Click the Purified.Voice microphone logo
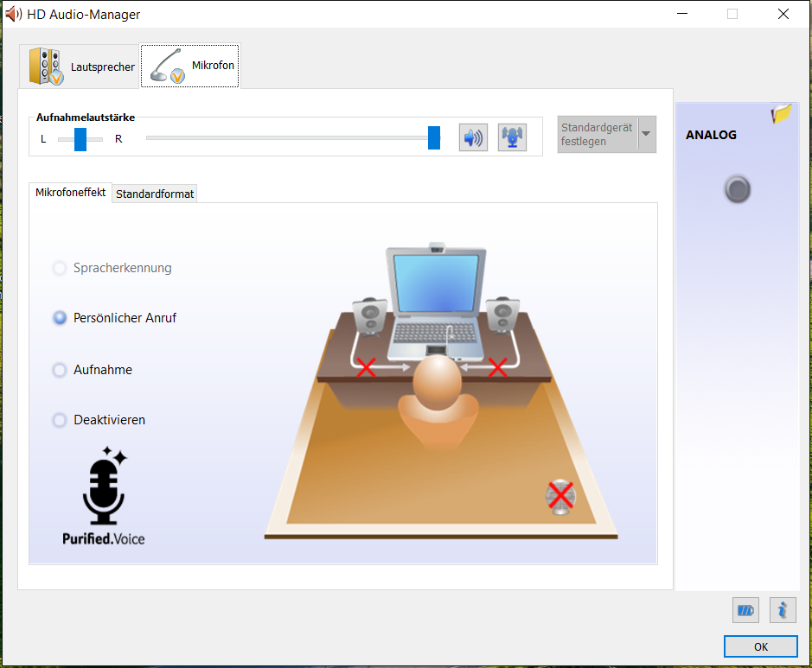812x668 pixels. coord(104,496)
